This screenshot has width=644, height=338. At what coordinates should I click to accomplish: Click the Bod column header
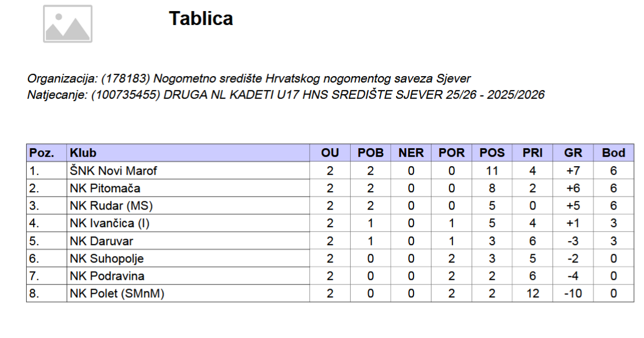(x=614, y=153)
